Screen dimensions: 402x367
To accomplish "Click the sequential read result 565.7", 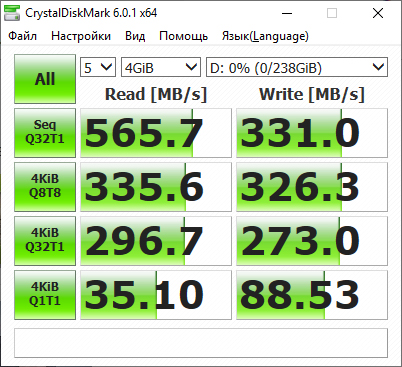I will tap(156, 133).
